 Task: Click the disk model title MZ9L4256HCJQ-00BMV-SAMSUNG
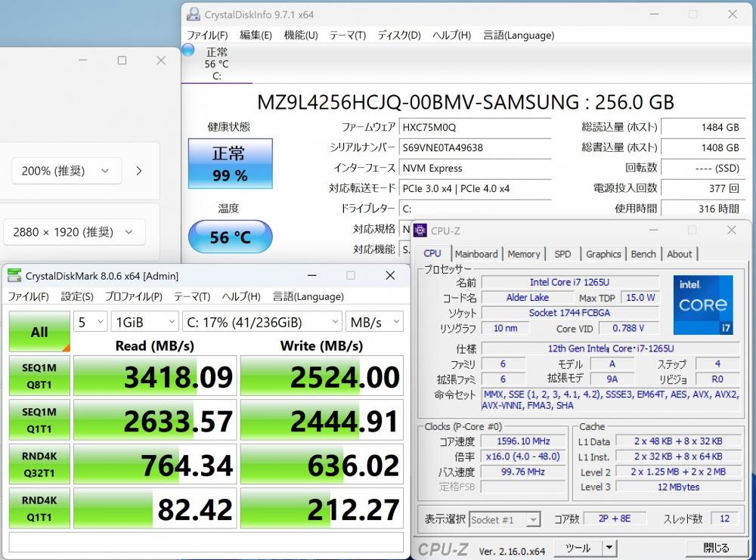(x=418, y=102)
